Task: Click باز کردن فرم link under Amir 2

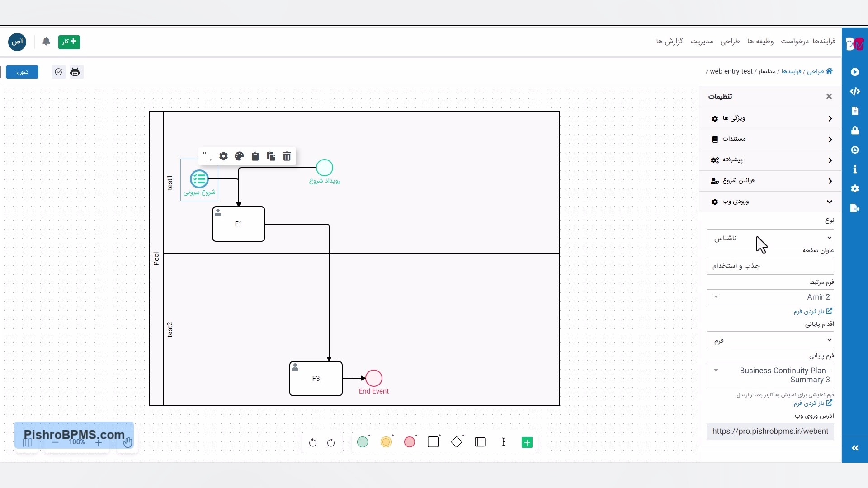Action: (x=812, y=311)
